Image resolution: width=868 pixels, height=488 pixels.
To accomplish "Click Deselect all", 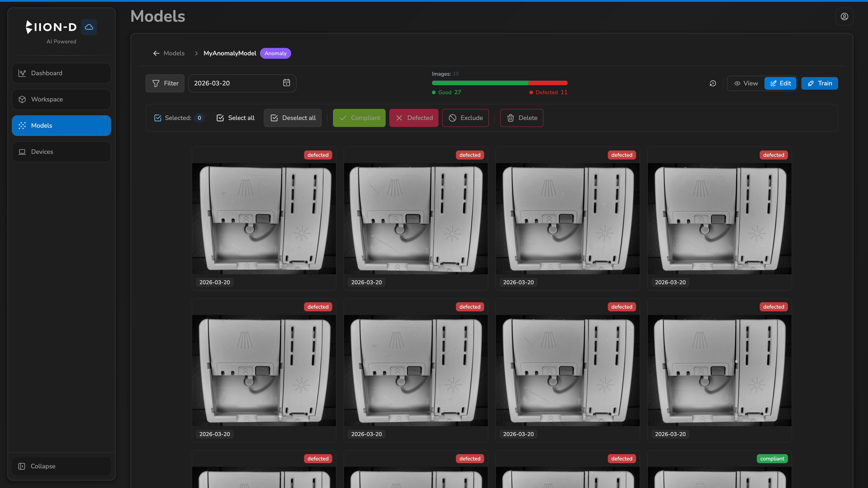I will coord(293,118).
